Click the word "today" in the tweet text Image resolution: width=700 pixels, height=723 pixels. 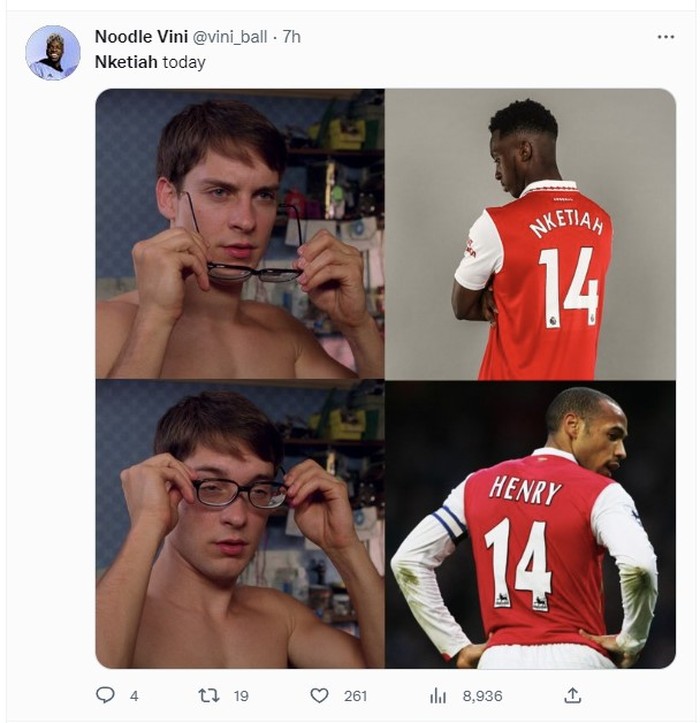click(184, 62)
